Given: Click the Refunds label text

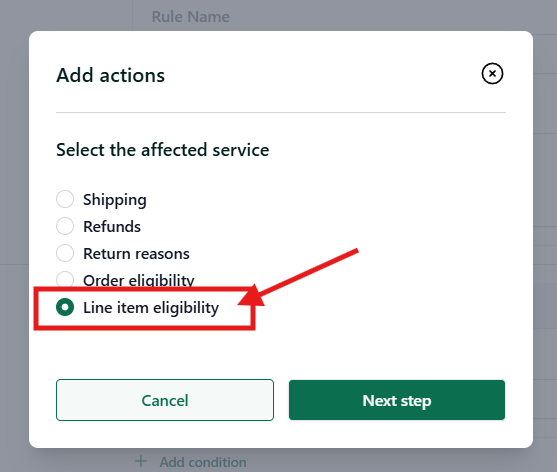Looking at the screenshot, I should (x=112, y=227).
